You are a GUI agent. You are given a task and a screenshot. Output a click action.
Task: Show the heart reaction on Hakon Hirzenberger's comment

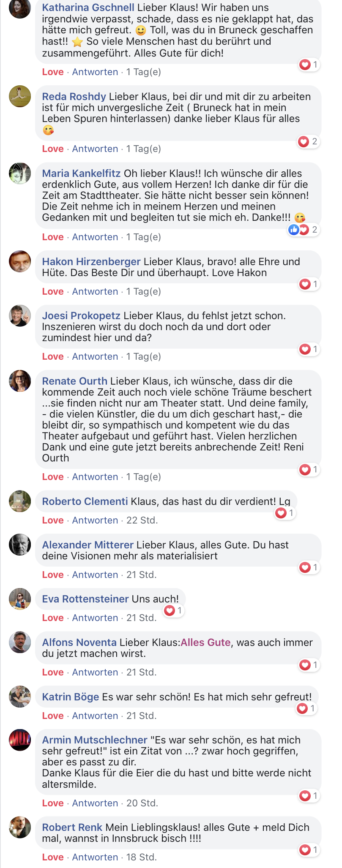(x=309, y=284)
